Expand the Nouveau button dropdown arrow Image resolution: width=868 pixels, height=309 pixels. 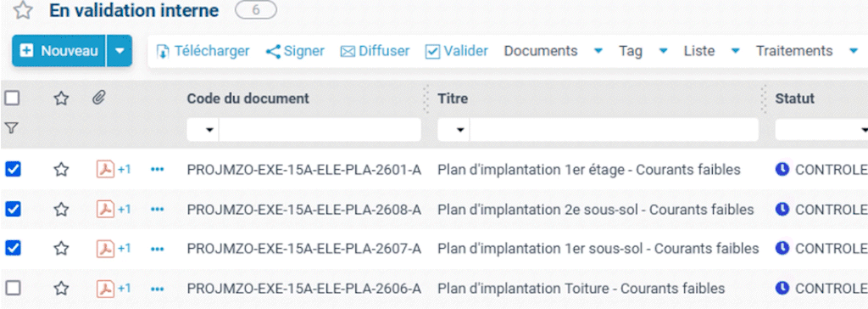click(x=120, y=50)
